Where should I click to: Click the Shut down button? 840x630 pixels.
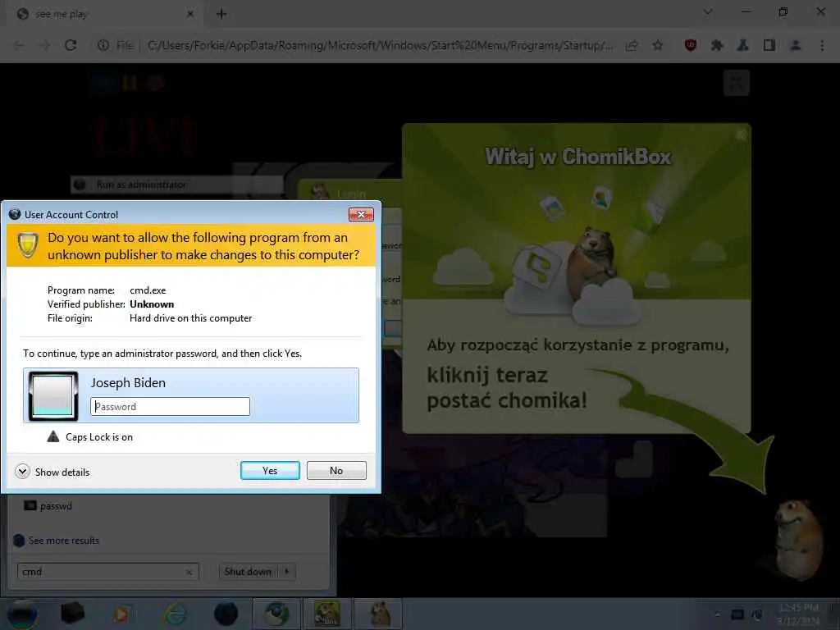[249, 572]
